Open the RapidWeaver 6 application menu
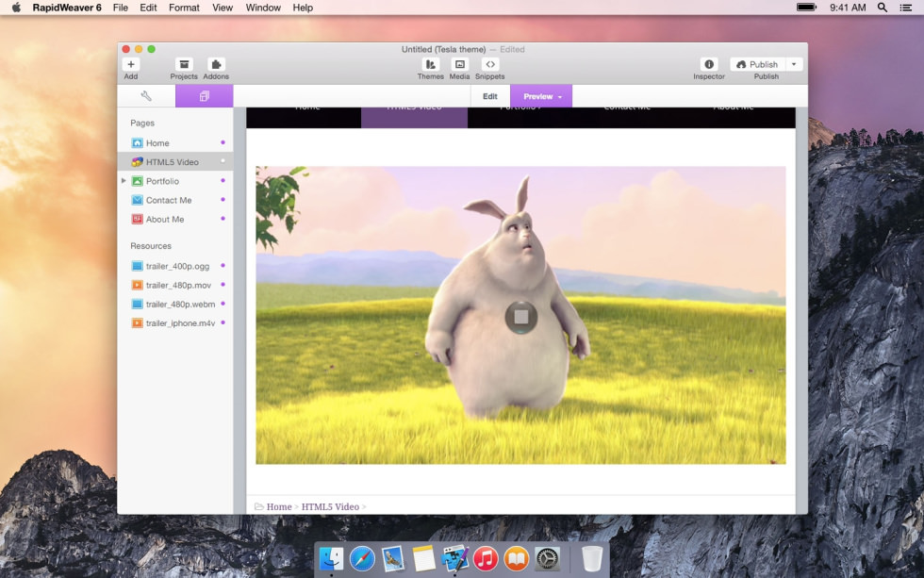Screen dimensions: 924x578 [x=67, y=8]
